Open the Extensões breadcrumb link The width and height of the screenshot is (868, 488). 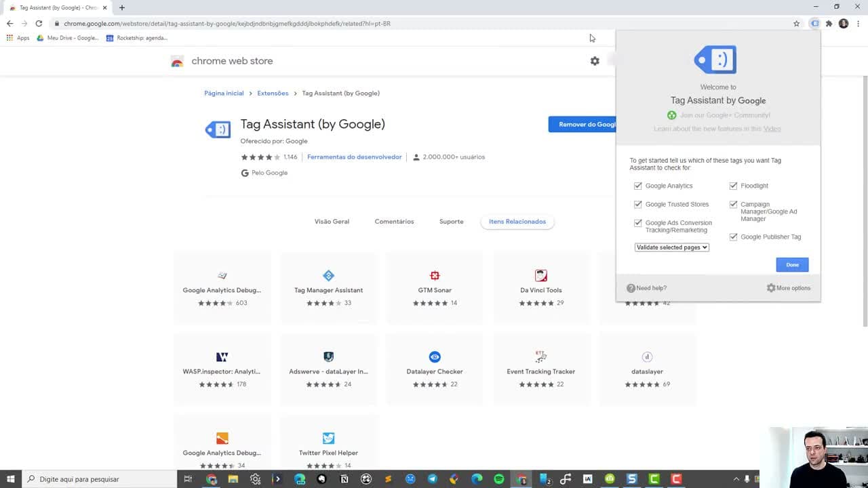pyautogui.click(x=273, y=93)
